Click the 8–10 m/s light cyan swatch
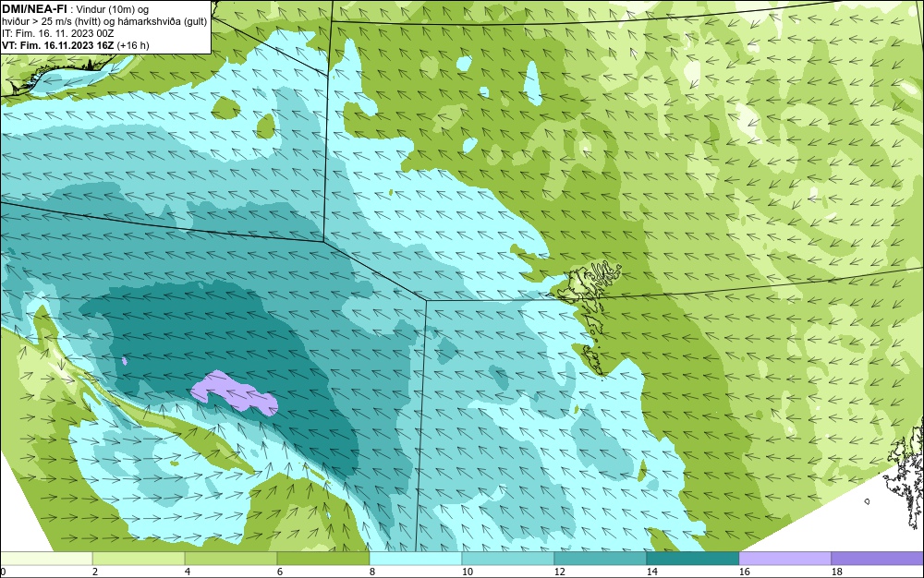The image size is (924, 578). 416,559
